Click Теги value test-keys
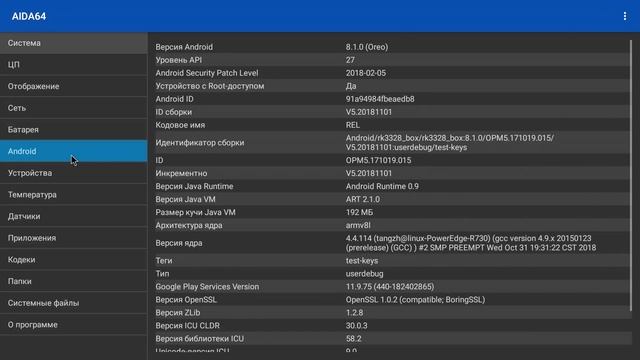This screenshot has width=640, height=360. click(362, 261)
